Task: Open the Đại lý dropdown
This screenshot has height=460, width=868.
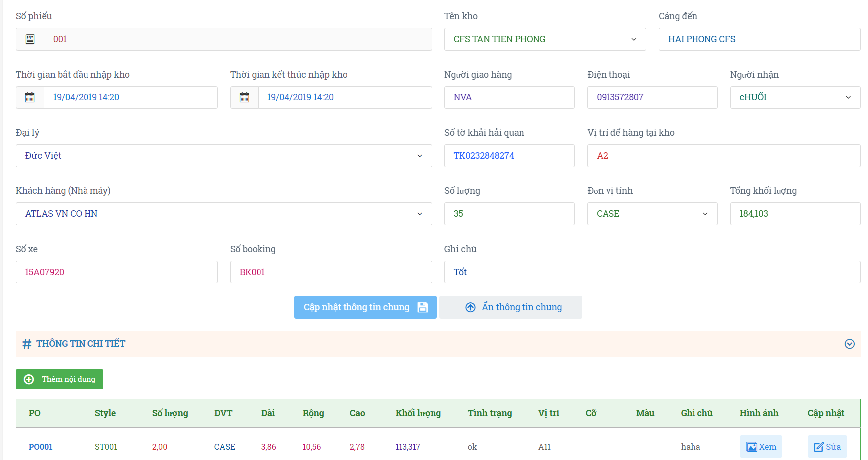Action: click(224, 156)
